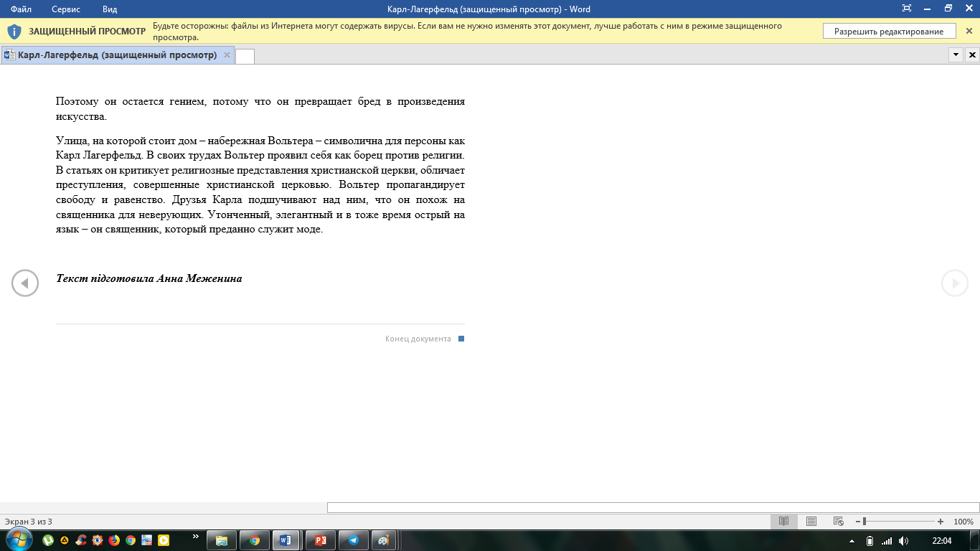Screen dimensions: 980x551
Task: Click the protected view shield icon
Action: tap(14, 32)
